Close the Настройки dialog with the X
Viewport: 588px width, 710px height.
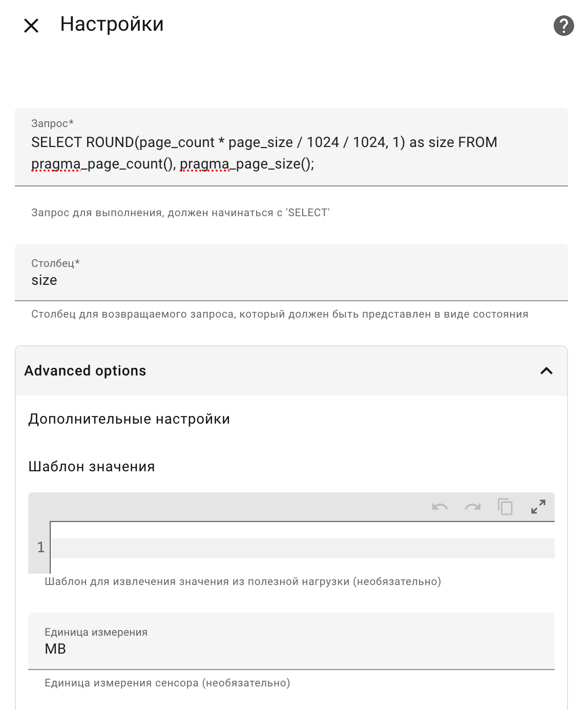[x=31, y=26]
